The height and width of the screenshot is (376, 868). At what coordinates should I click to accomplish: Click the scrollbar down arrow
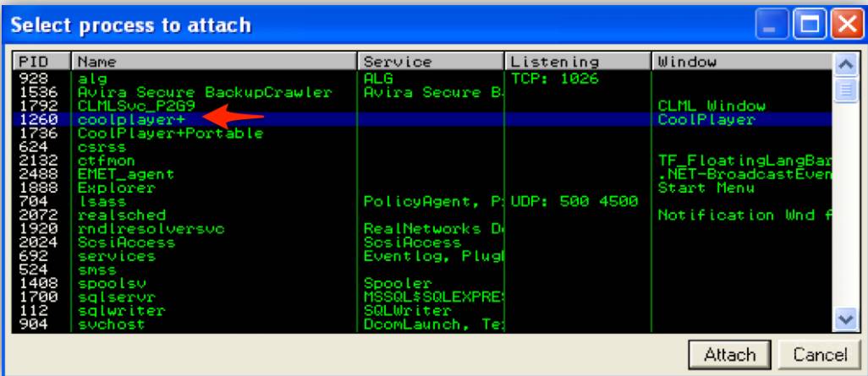pos(845,319)
